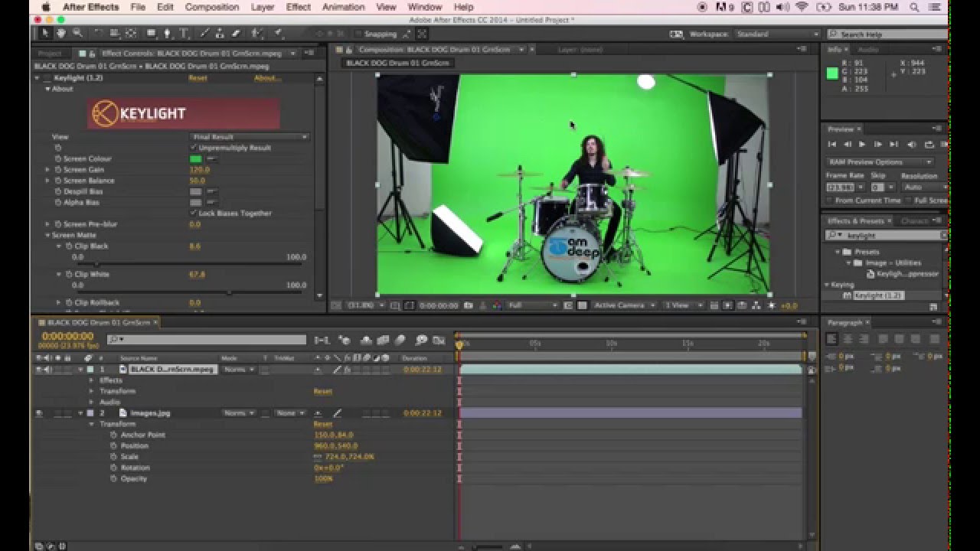Align paragraph text left

coord(832,339)
